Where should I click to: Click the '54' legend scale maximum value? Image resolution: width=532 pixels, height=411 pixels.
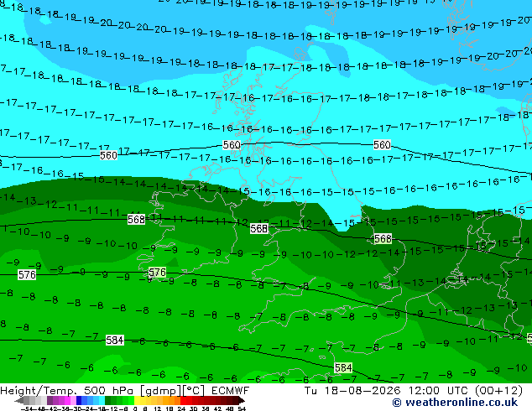click(241, 409)
